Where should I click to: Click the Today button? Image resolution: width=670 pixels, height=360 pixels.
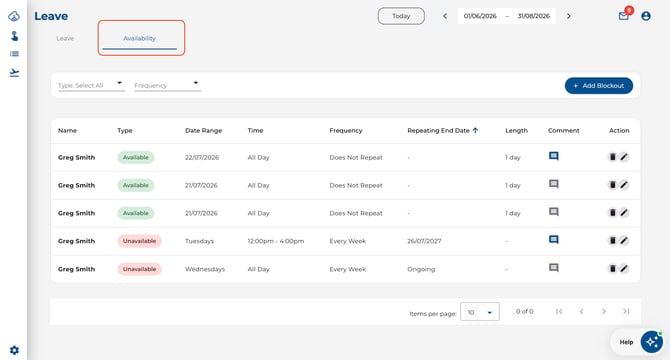pyautogui.click(x=401, y=16)
